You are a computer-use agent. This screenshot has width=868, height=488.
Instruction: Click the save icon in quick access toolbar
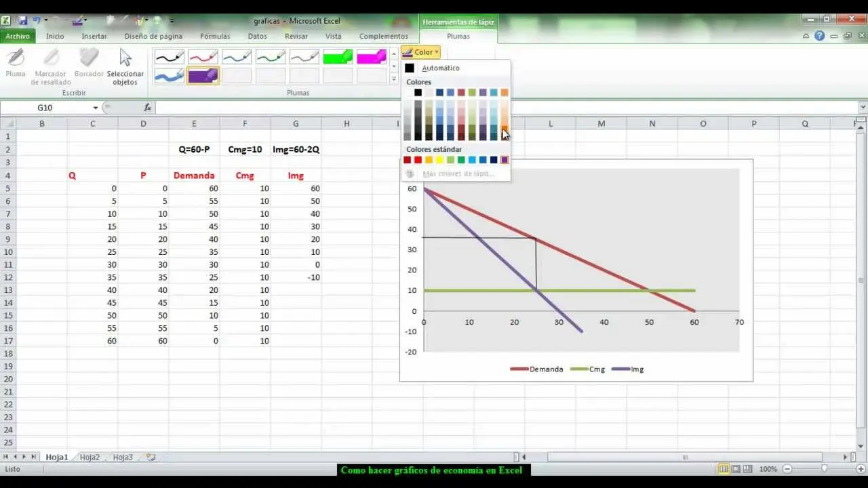click(x=23, y=21)
